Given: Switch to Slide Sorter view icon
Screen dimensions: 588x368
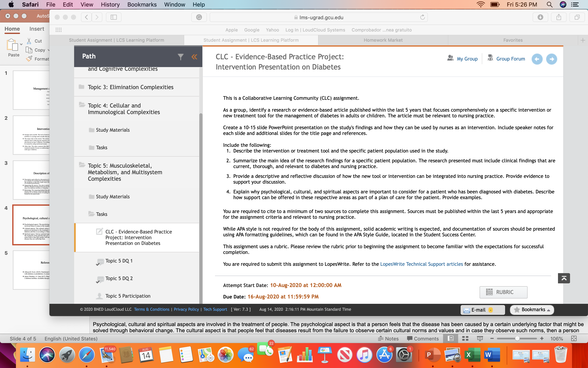Looking at the screenshot, I should (465, 339).
